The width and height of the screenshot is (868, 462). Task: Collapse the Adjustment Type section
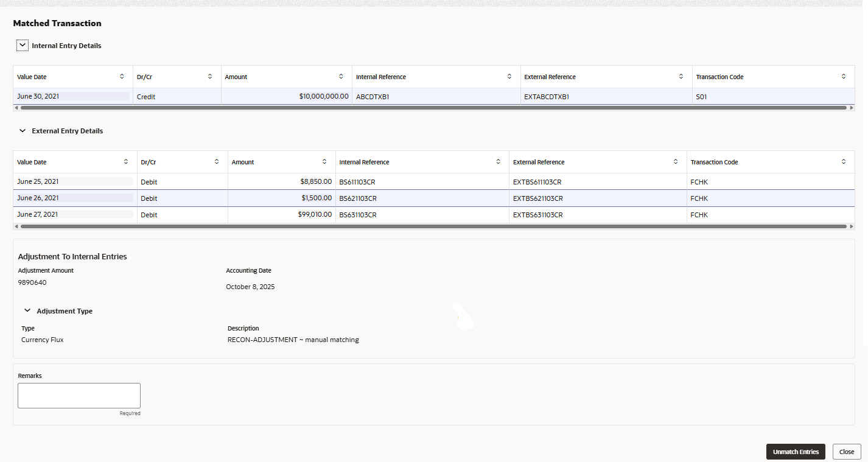pos(27,310)
